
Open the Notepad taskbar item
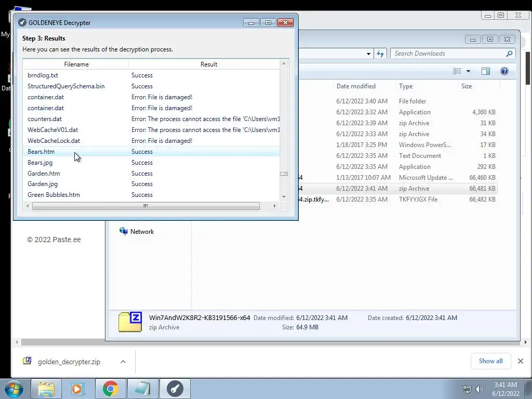pyautogui.click(x=142, y=389)
